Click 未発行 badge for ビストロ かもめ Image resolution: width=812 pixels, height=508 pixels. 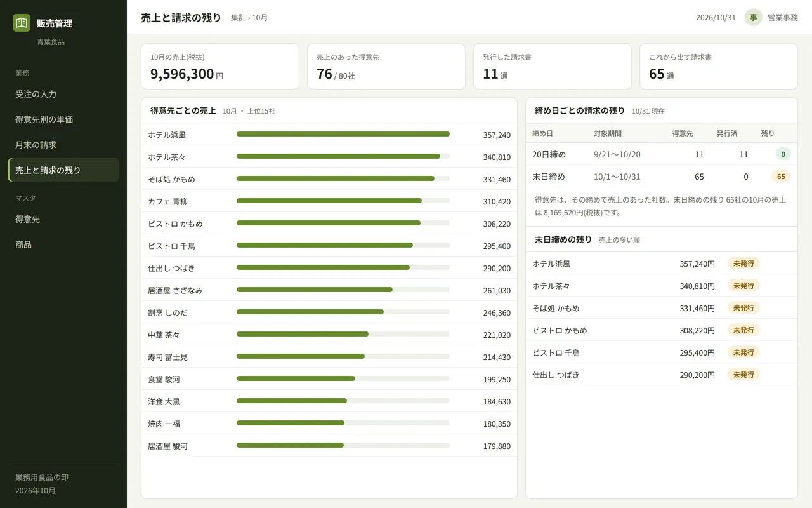743,330
